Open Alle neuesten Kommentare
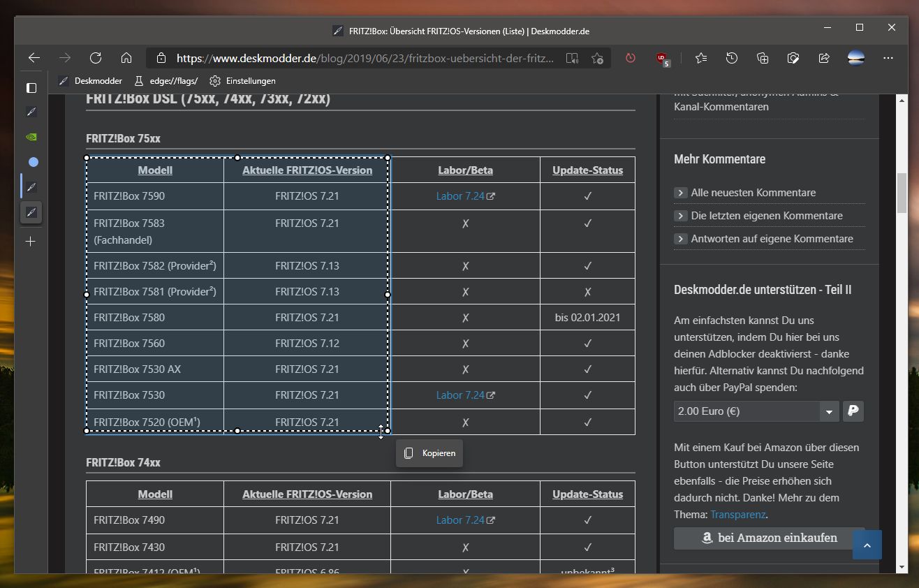919x588 pixels. tap(753, 193)
